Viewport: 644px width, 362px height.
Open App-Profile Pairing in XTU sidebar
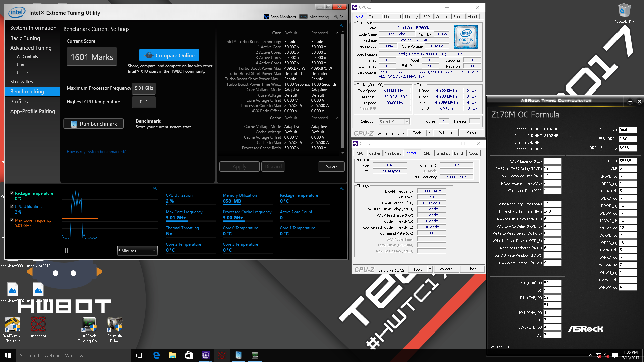[33, 111]
